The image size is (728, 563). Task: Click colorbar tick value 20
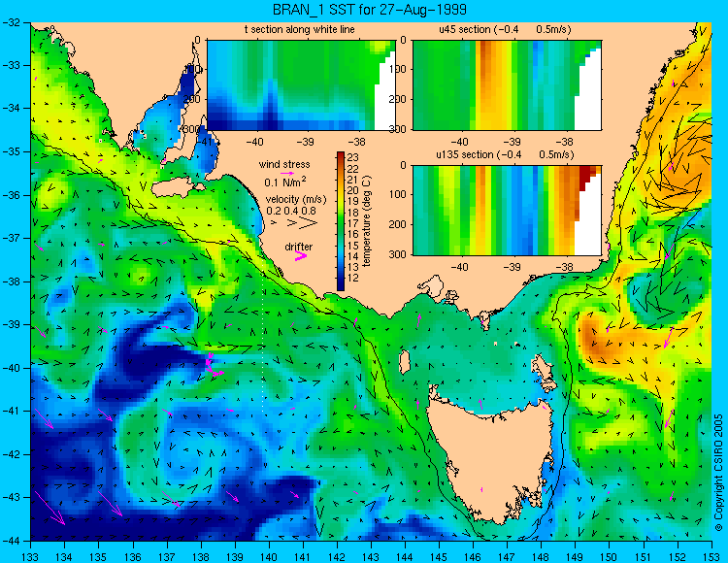pyautogui.click(x=353, y=190)
